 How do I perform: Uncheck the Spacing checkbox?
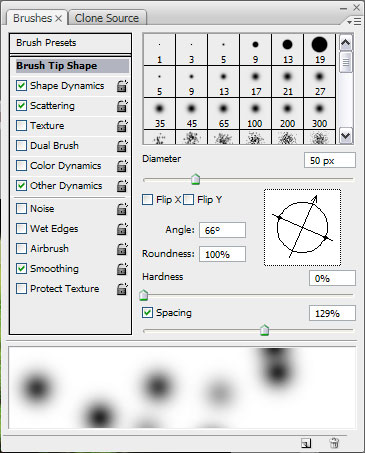pos(147,313)
